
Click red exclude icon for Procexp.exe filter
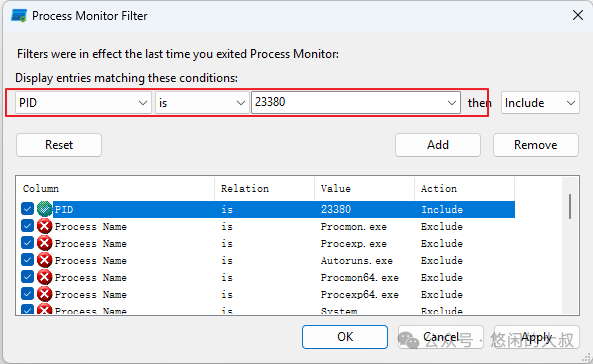[45, 243]
